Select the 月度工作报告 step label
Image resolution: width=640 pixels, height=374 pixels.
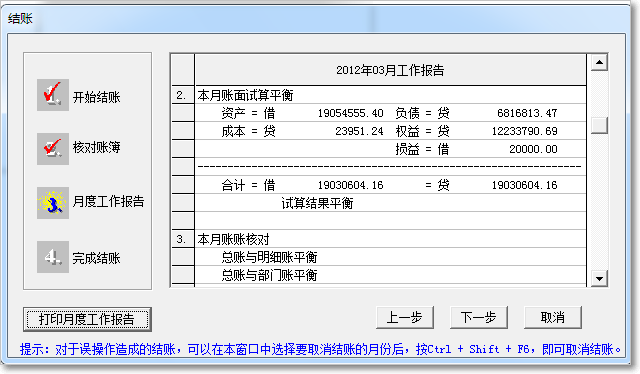coord(108,201)
